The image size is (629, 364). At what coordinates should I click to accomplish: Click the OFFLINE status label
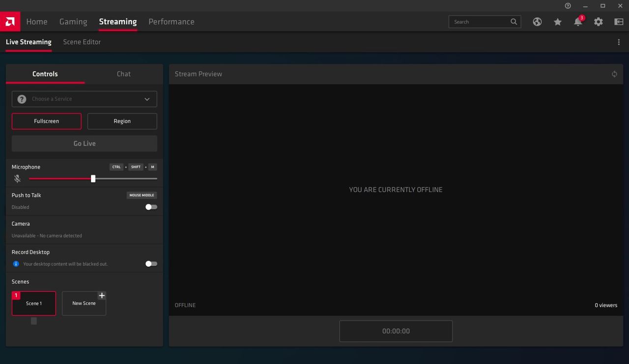(185, 306)
